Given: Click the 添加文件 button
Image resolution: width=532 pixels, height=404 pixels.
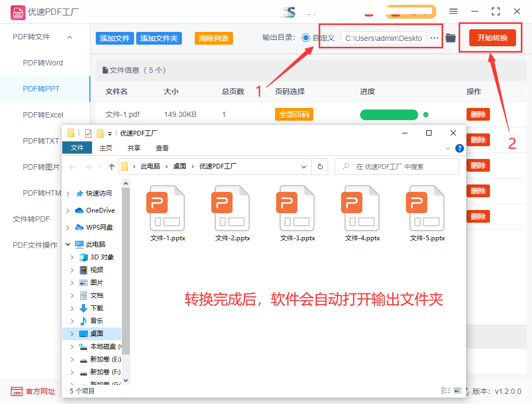Looking at the screenshot, I should 115,38.
